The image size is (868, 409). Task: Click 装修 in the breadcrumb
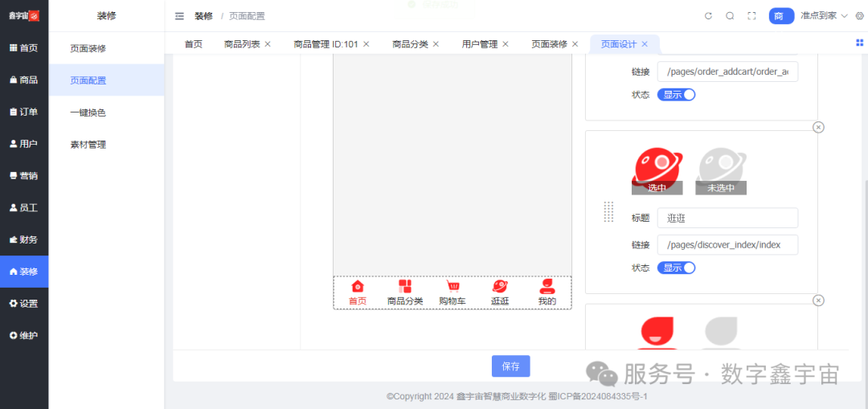coord(203,16)
